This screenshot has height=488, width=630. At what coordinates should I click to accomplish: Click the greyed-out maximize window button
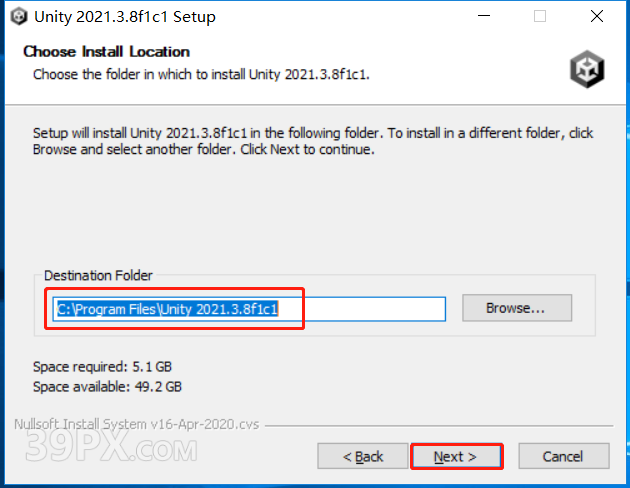(x=540, y=16)
